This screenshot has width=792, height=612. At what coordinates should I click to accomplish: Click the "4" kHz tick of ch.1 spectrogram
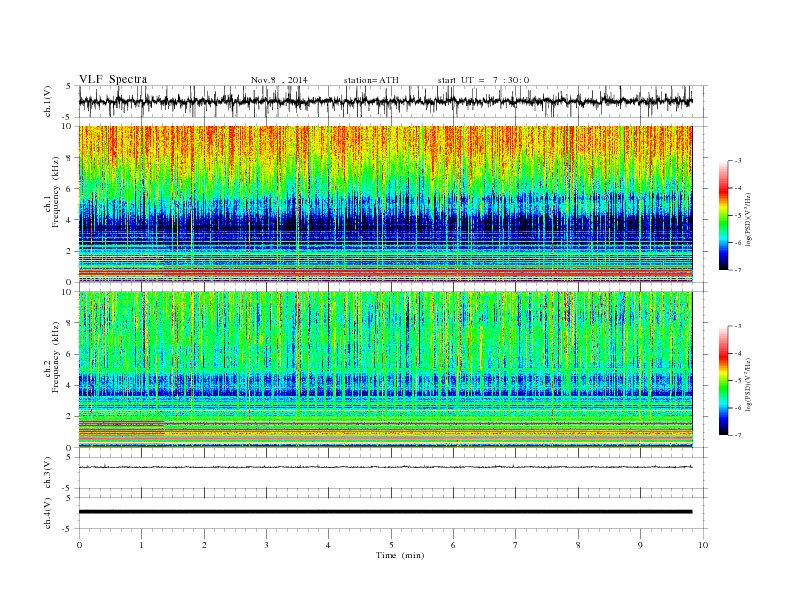click(x=70, y=220)
